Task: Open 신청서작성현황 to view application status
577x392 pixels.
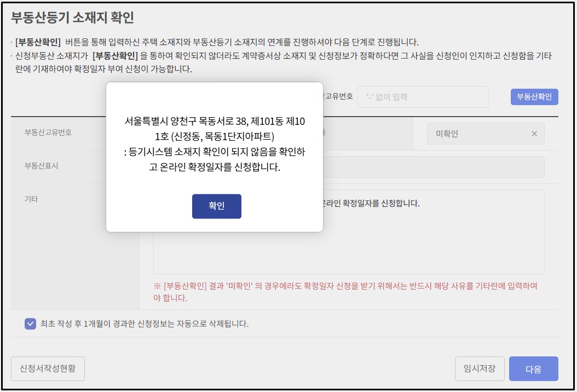Action: coord(47,368)
